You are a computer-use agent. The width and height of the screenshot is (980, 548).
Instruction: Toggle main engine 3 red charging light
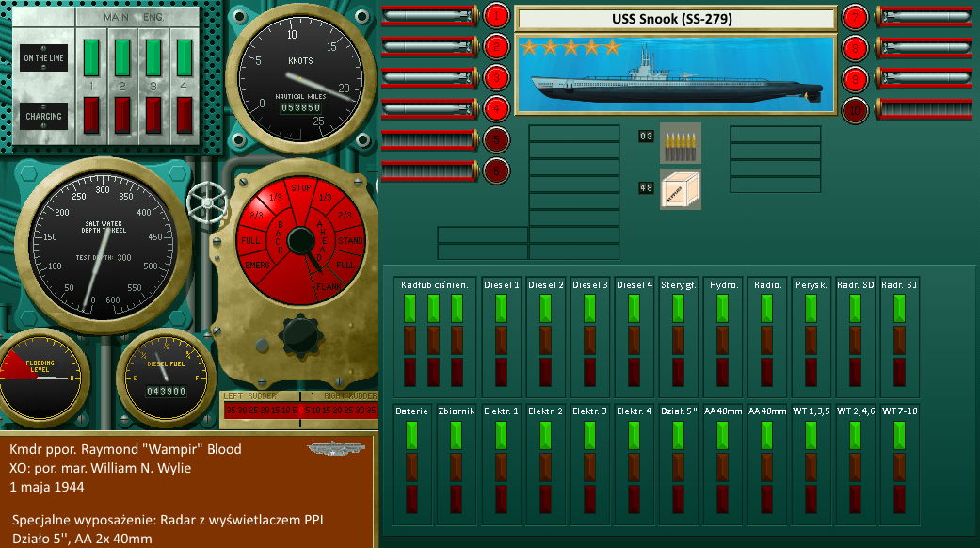[x=153, y=114]
